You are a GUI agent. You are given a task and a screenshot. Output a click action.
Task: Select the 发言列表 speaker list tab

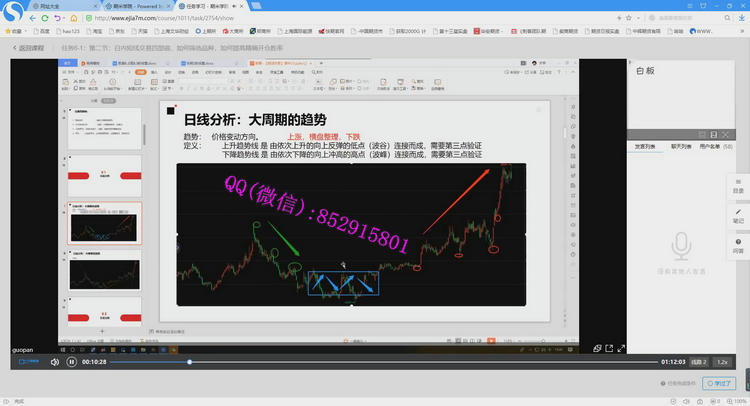coord(648,147)
